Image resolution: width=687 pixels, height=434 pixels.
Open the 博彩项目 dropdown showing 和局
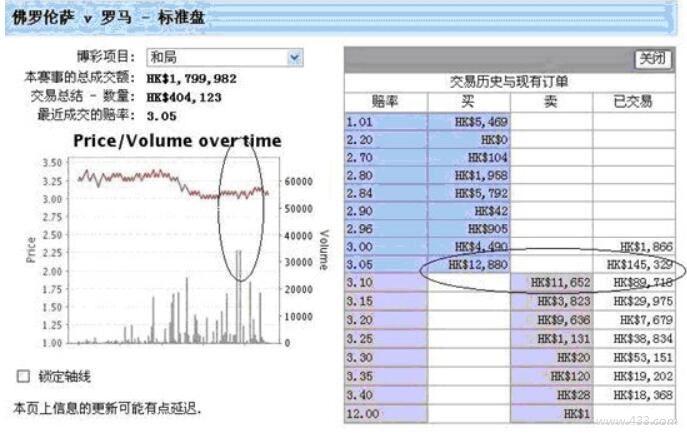point(223,58)
